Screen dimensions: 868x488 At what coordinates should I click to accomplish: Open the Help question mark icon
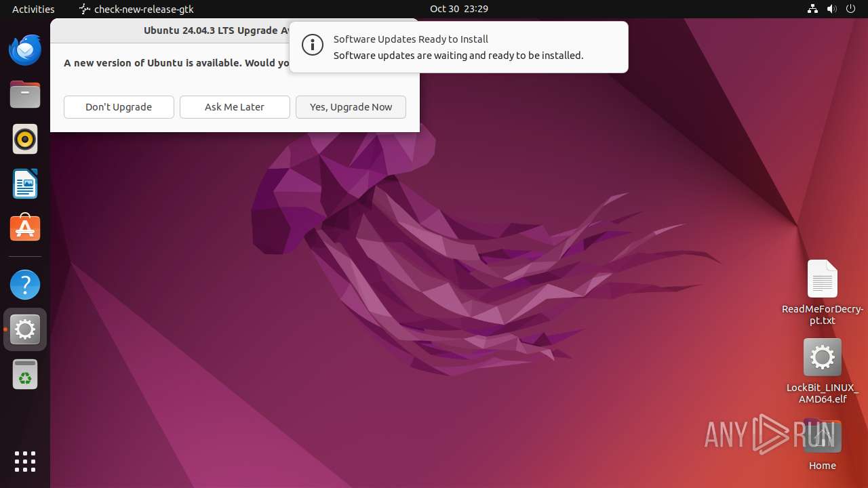click(x=25, y=285)
